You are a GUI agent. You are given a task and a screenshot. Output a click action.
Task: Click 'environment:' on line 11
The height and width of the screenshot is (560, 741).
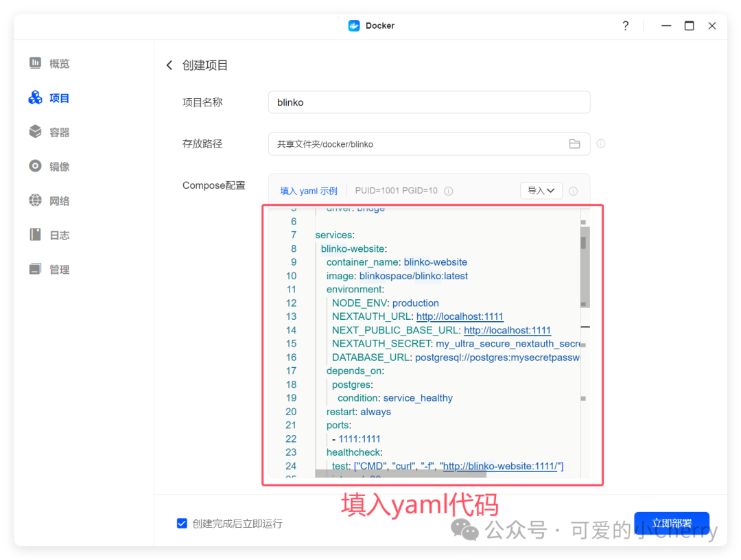click(355, 289)
